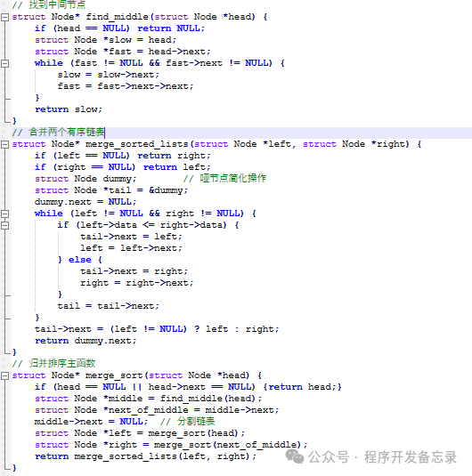Click line 'struct Node *fast = head->next;'
The image size is (472, 476).
[123, 52]
